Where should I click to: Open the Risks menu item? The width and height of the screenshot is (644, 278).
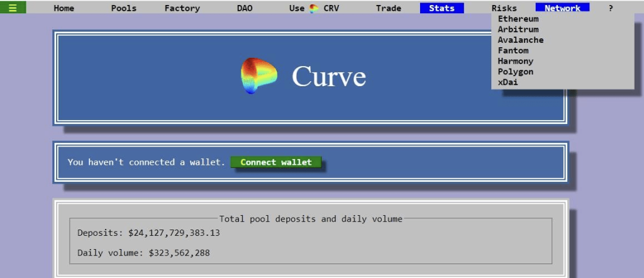pos(504,8)
